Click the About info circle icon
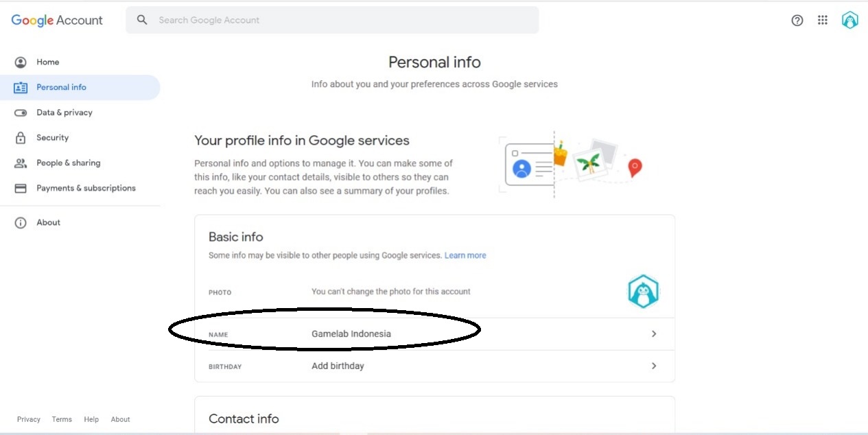This screenshot has height=435, width=868. pyautogui.click(x=21, y=223)
